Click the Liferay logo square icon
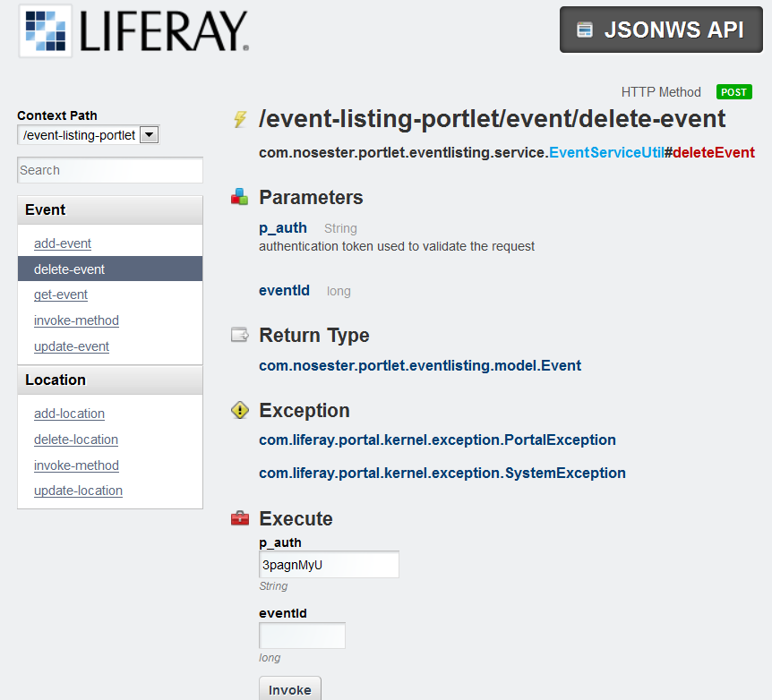The height and width of the screenshot is (700, 772). pyautogui.click(x=46, y=30)
